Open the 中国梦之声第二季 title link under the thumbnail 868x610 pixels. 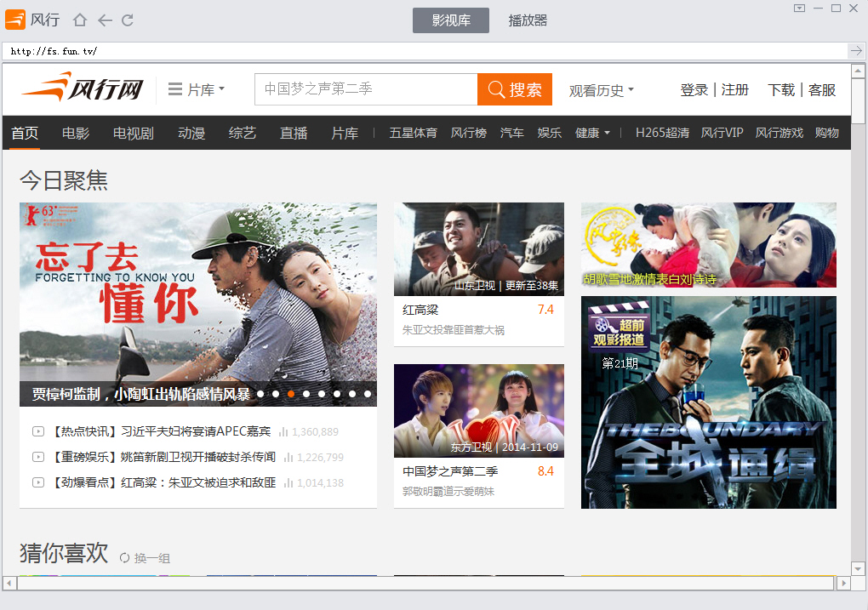click(451, 471)
